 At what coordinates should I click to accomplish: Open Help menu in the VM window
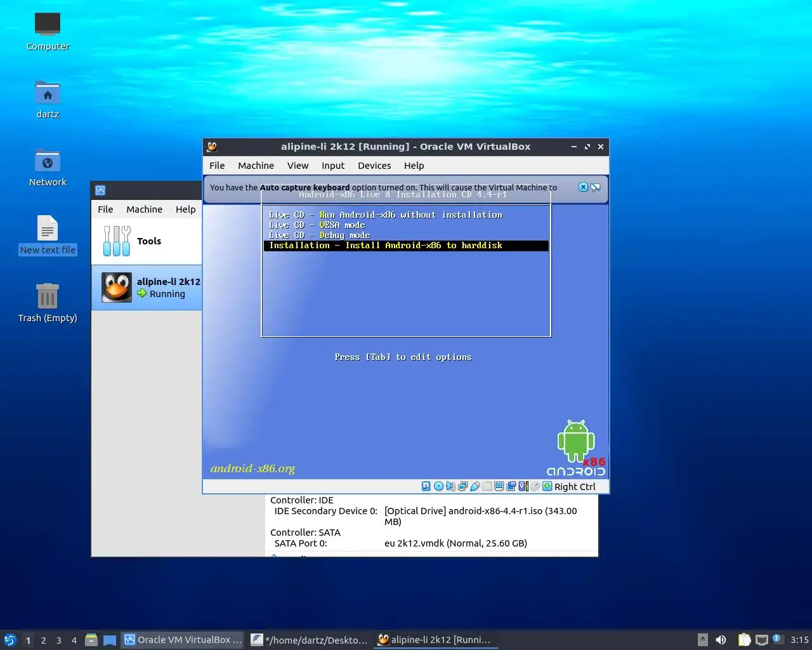[x=414, y=166]
